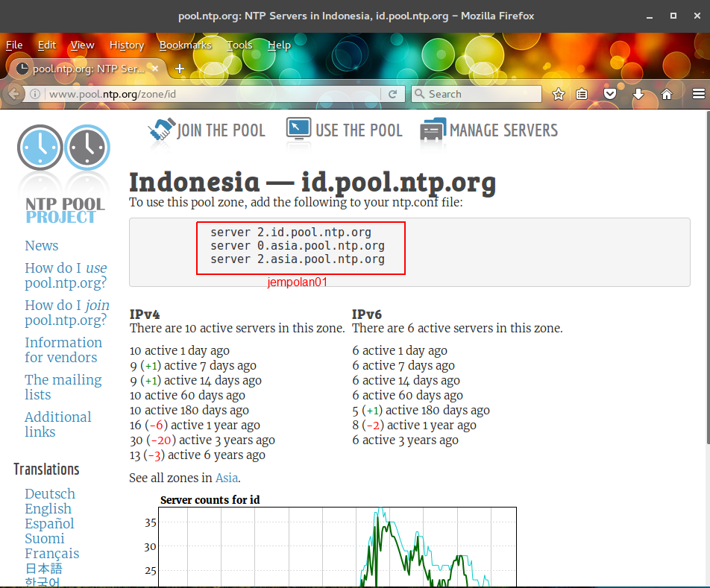This screenshot has height=588, width=710.
Task: Open The mailing lists link
Action: click(63, 388)
